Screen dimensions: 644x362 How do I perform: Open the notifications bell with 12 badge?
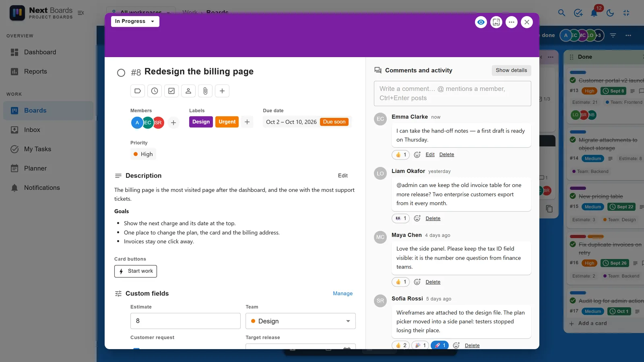(594, 13)
